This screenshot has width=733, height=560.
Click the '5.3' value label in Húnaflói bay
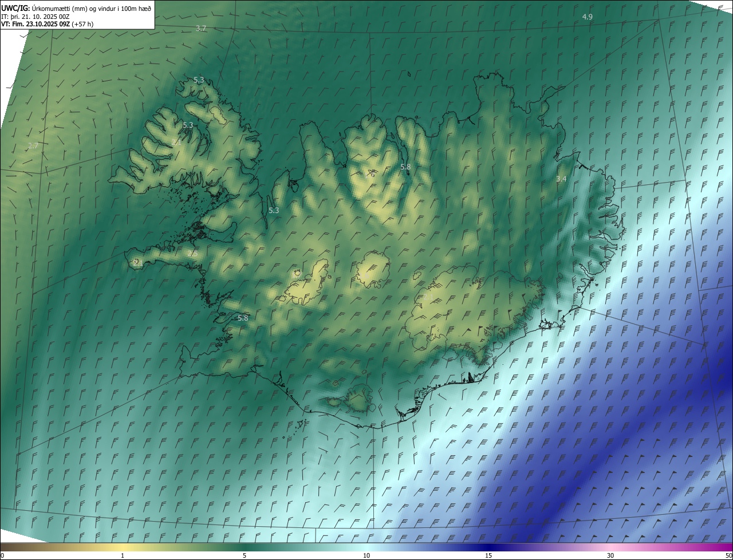[x=274, y=210]
